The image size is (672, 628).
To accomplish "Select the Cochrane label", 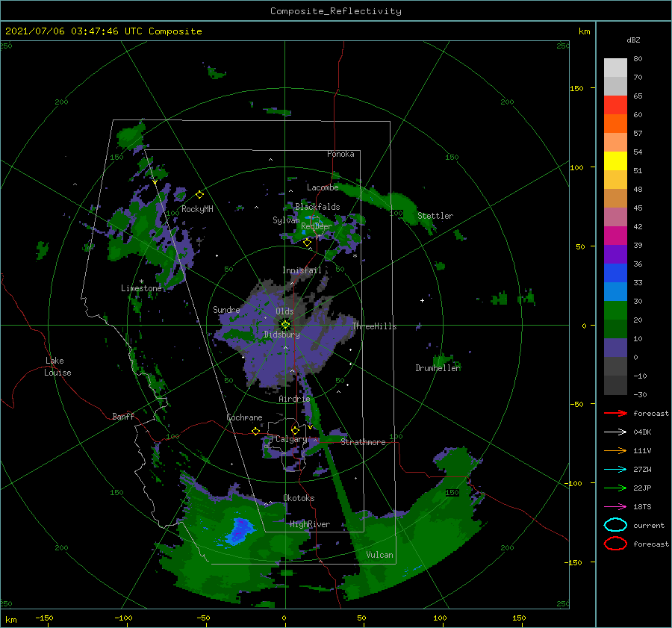I will pyautogui.click(x=244, y=417).
